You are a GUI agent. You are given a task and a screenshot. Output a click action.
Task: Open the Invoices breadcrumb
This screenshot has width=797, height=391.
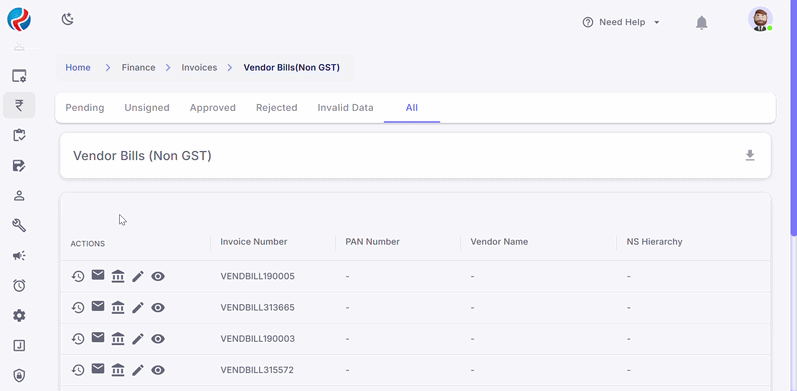199,68
